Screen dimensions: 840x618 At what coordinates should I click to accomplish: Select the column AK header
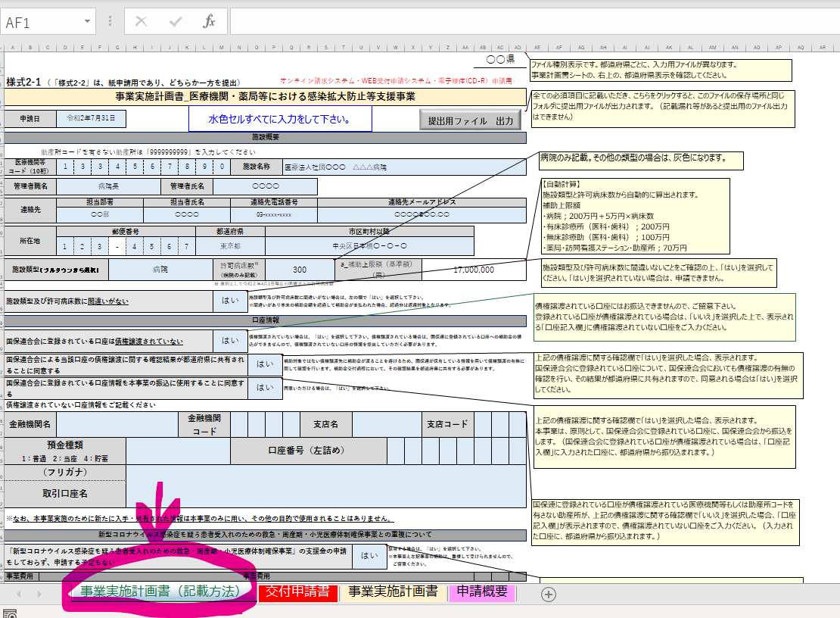(x=668, y=47)
